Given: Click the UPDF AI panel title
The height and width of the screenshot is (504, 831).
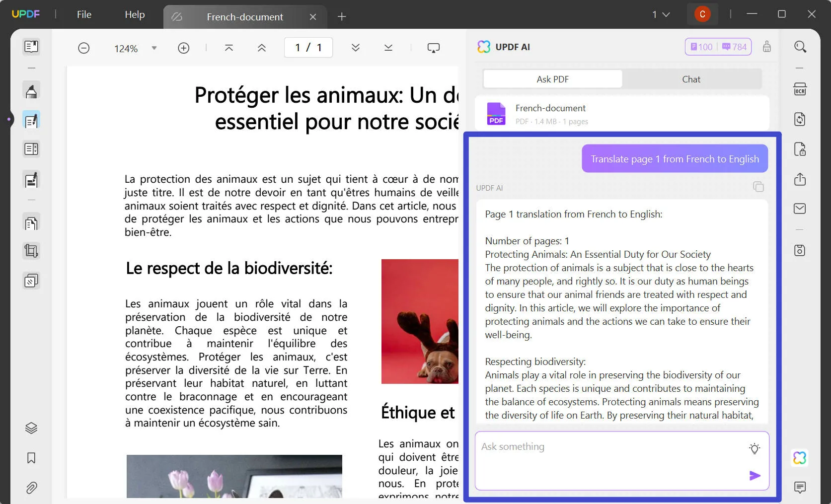Looking at the screenshot, I should pos(513,47).
